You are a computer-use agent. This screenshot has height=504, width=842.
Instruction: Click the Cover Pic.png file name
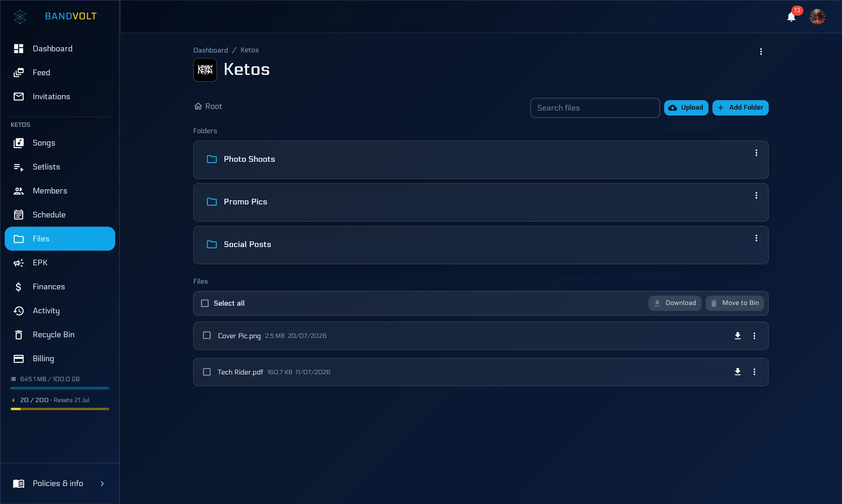(239, 336)
